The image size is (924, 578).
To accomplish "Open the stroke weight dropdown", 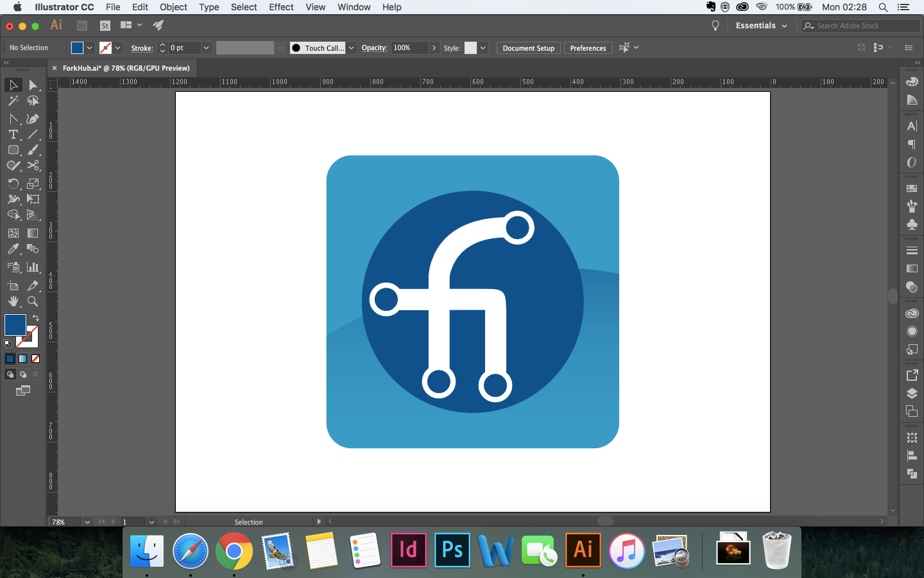I will click(x=206, y=48).
